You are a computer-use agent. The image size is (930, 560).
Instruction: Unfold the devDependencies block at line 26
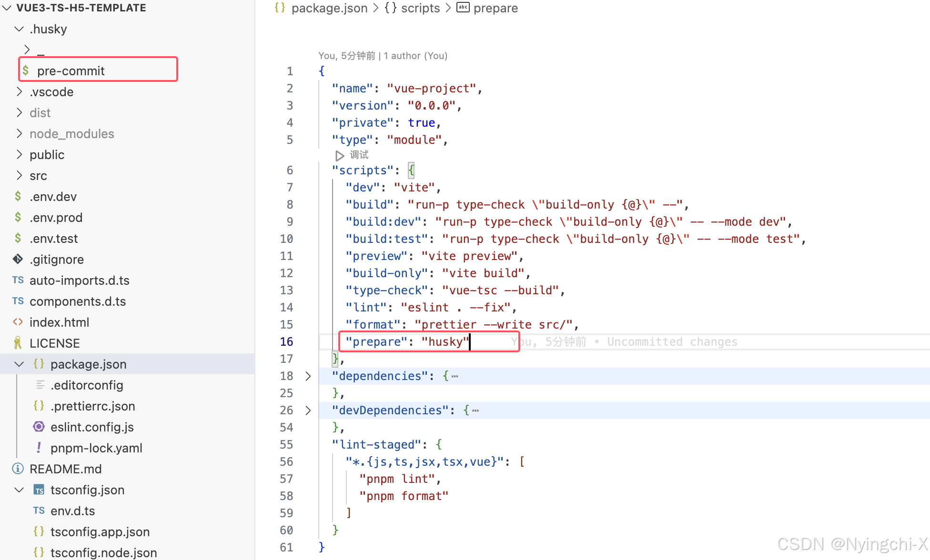pos(308,410)
